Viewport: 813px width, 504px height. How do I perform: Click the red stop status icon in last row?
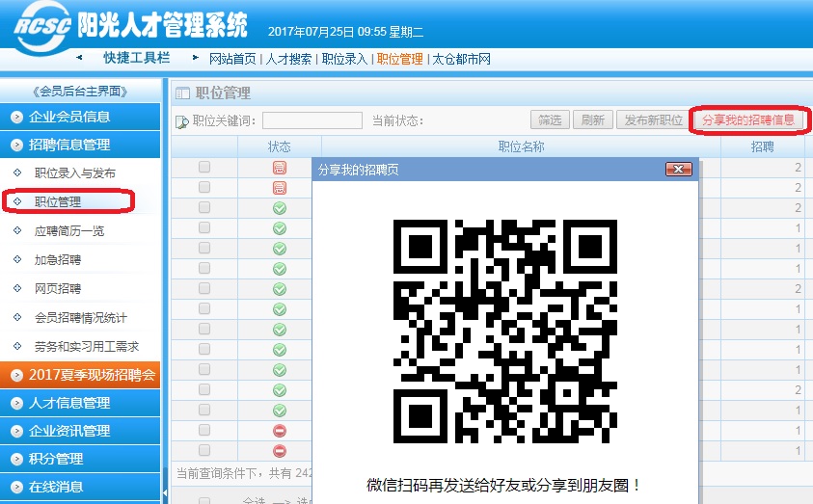[x=280, y=450]
